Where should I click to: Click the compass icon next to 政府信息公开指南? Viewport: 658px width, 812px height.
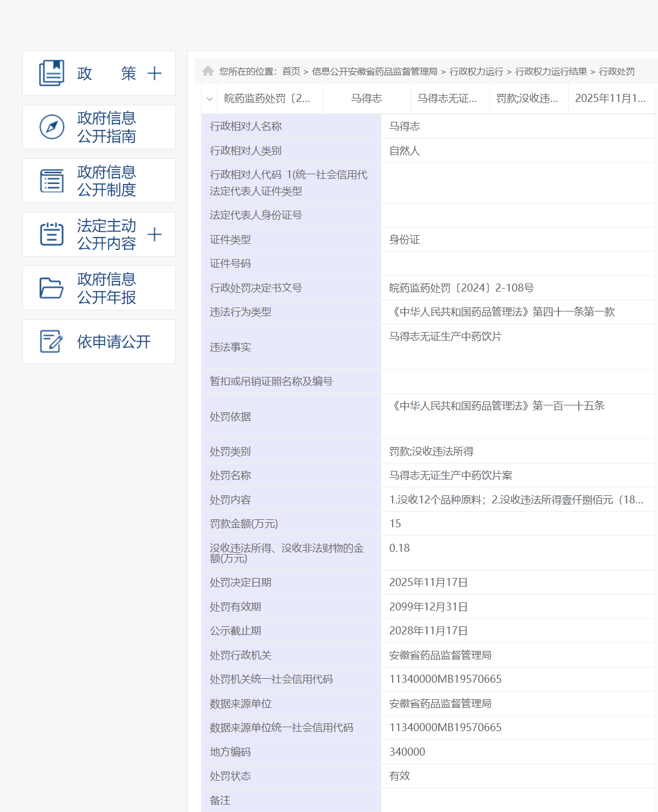click(52, 127)
